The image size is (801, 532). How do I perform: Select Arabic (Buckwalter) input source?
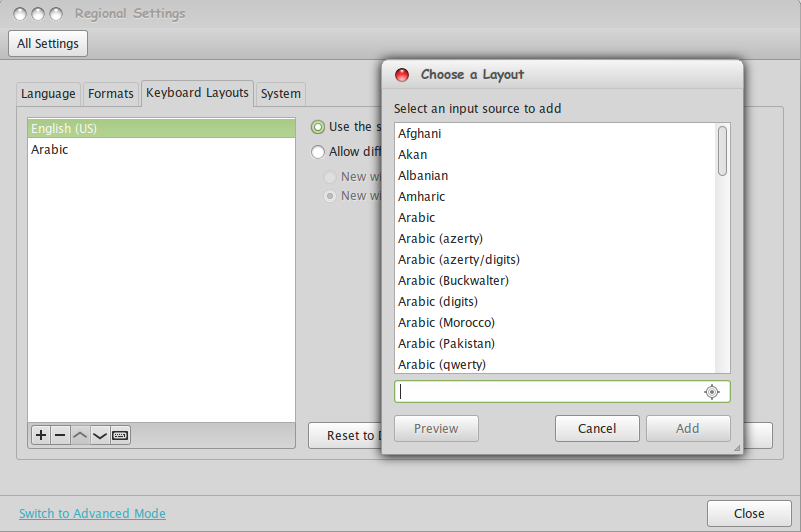(x=555, y=281)
